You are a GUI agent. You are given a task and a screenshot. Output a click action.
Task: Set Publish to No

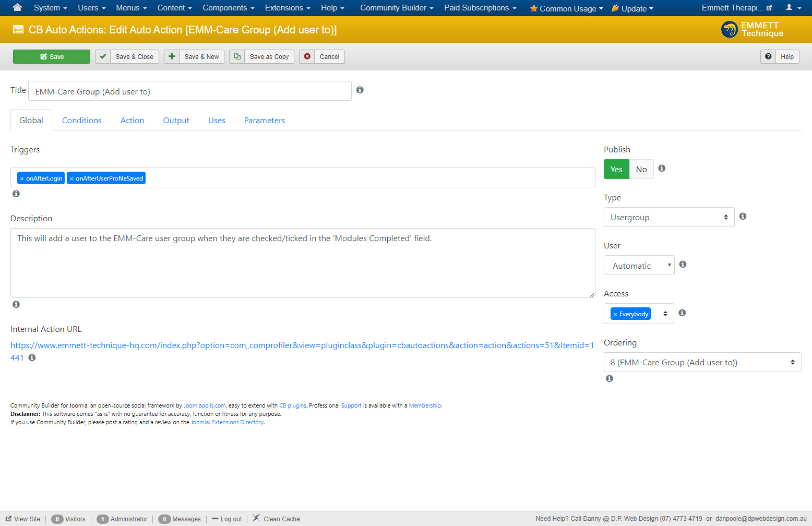pos(641,169)
